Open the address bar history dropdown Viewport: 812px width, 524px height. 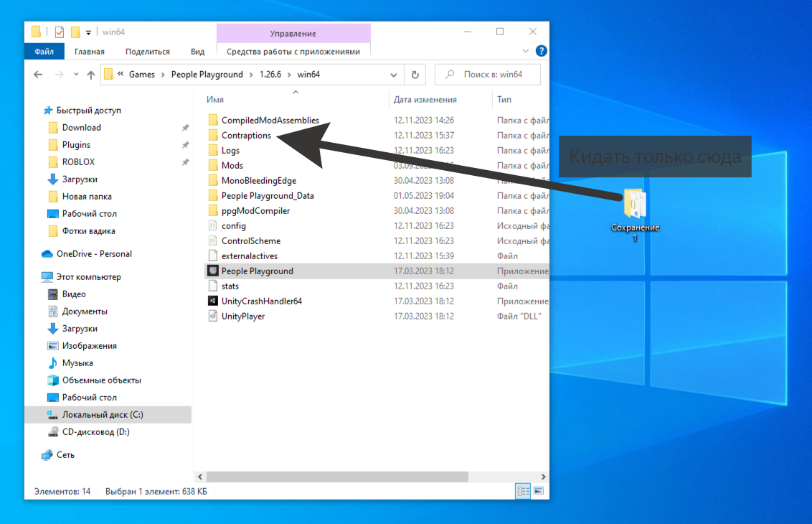coord(394,75)
